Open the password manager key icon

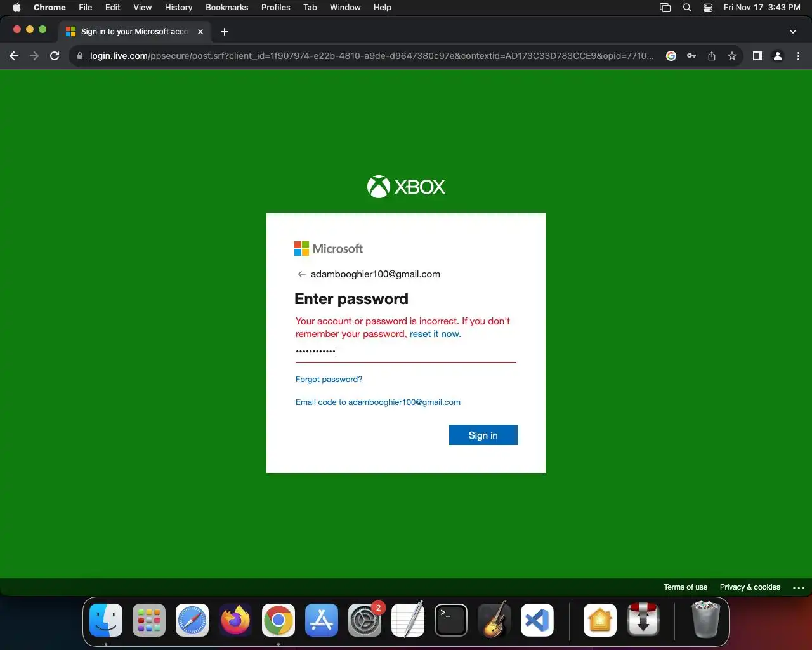691,56
